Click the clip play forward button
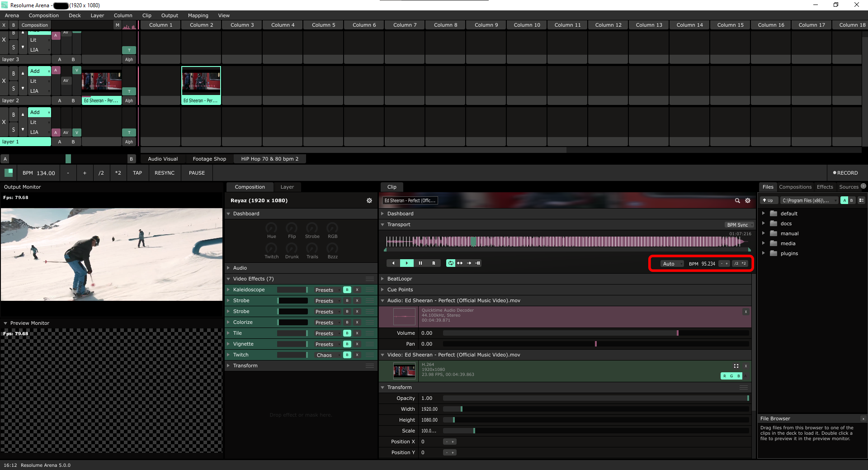 tap(406, 263)
